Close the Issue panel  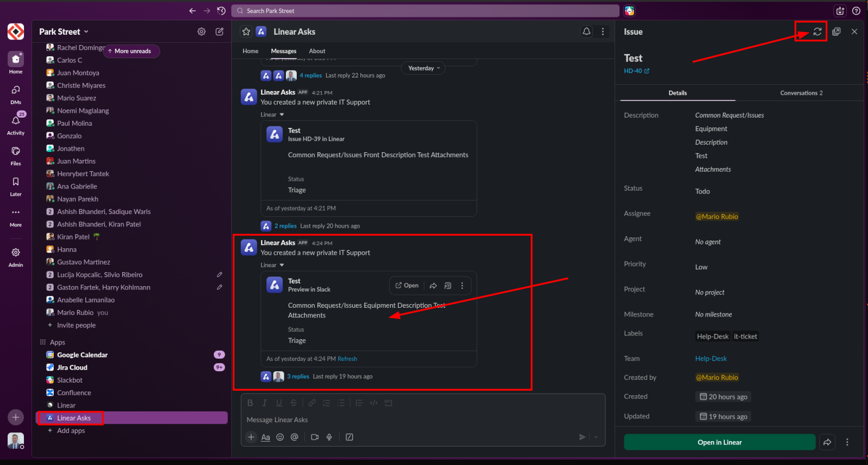[x=854, y=31]
